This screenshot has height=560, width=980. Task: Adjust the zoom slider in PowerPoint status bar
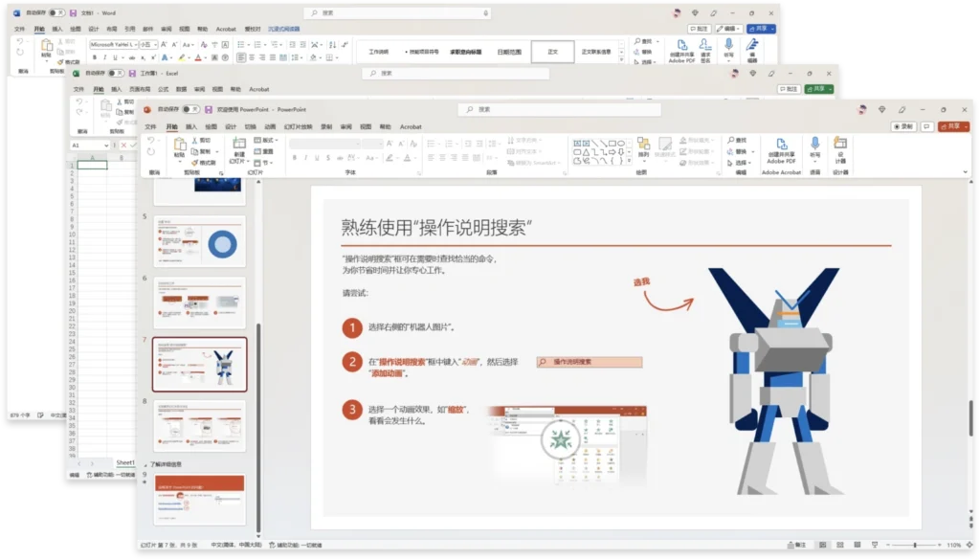tap(914, 545)
